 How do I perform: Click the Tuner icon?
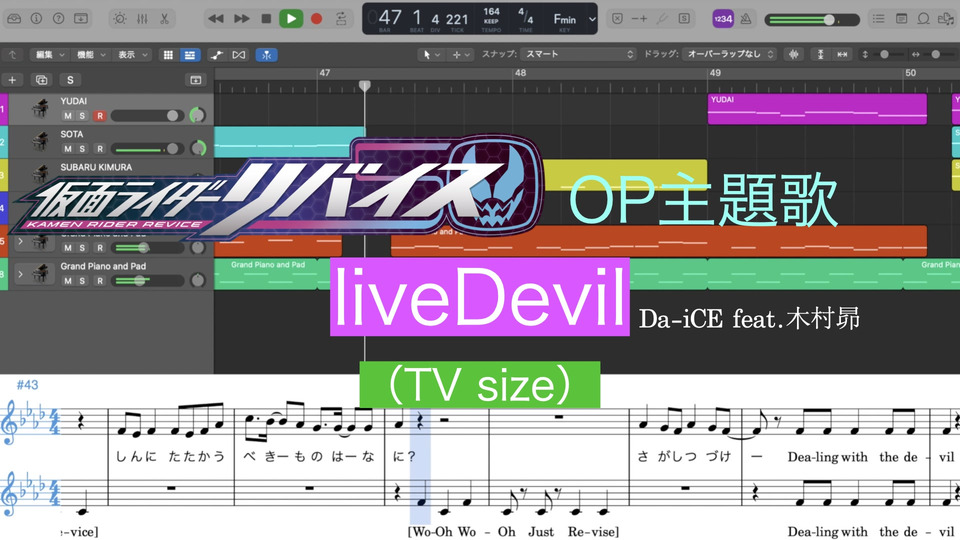pyautogui.click(x=662, y=18)
